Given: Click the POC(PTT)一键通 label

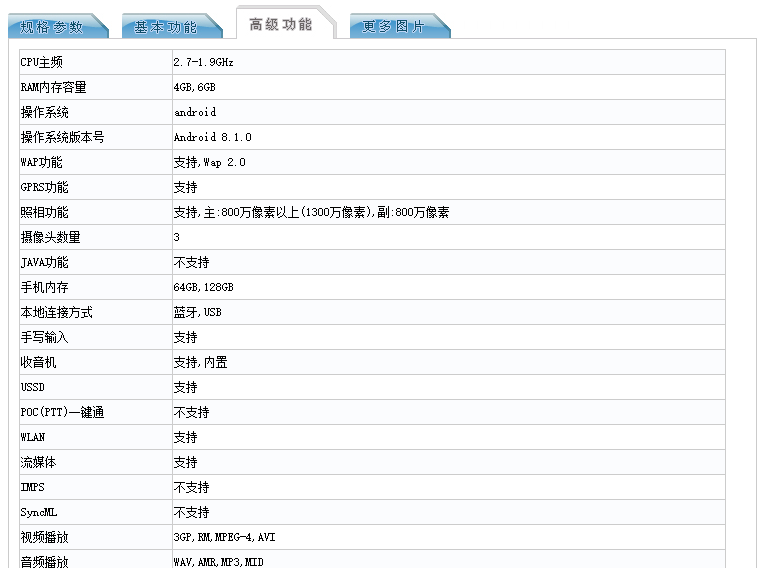Looking at the screenshot, I should (x=62, y=413).
